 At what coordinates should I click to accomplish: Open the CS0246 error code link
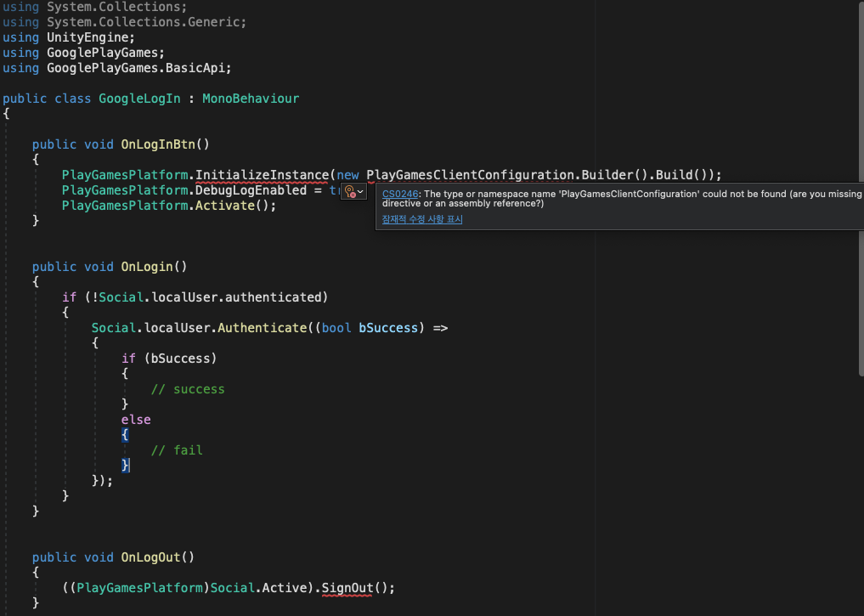point(400,194)
